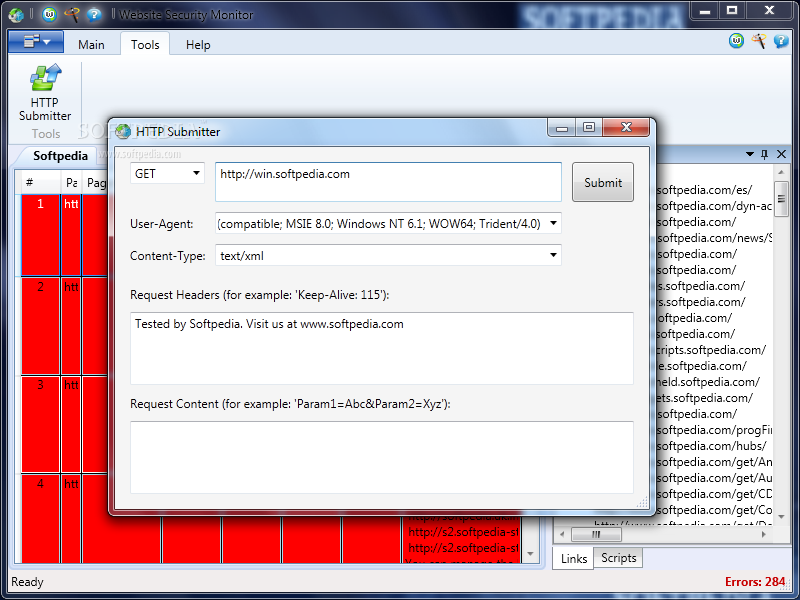Image resolution: width=800 pixels, height=600 pixels.
Task: Click inside the Request Headers text box
Action: coord(382,348)
